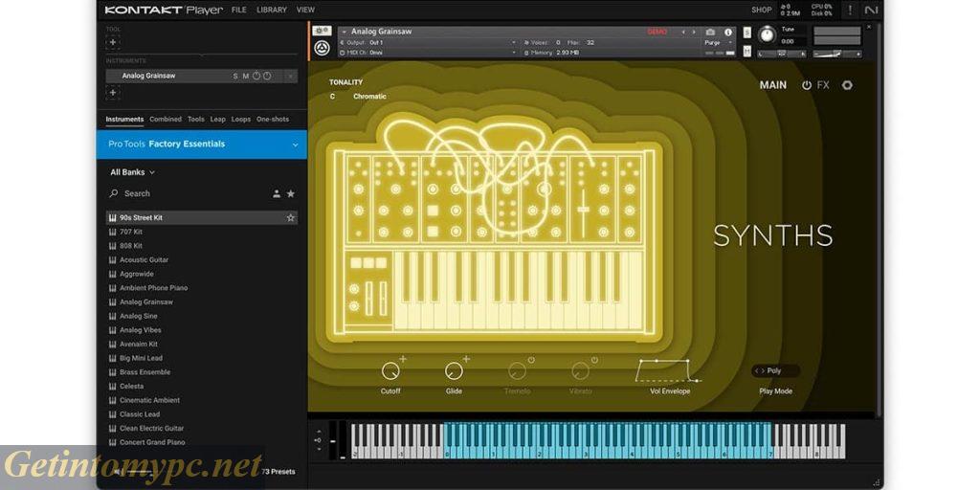The image size is (980, 490).
Task: Select the Analog Sine preset
Action: [202, 316]
